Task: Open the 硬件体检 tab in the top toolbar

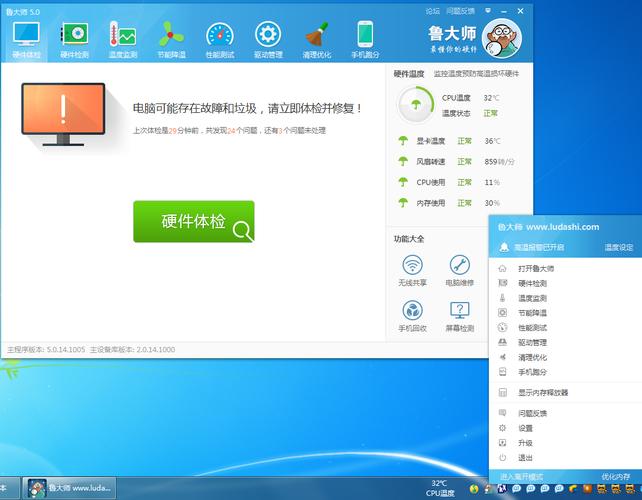Action: 26,40
